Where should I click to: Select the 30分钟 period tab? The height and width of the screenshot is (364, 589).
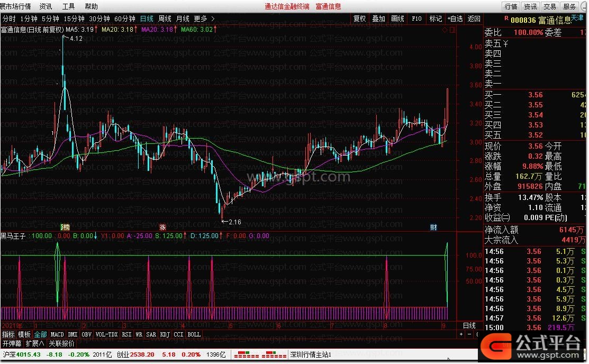tap(99, 19)
